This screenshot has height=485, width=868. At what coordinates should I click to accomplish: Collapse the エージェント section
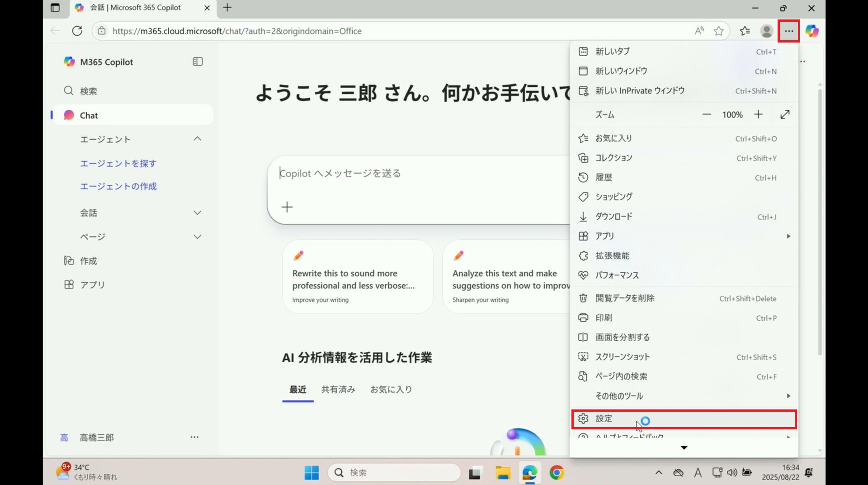pyautogui.click(x=197, y=139)
